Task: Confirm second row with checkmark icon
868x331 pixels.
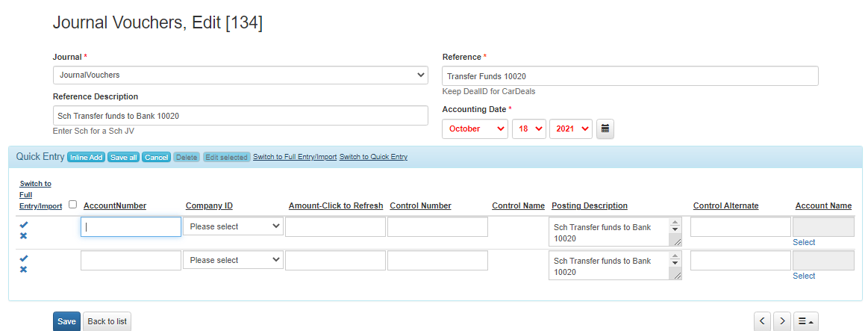Action: [23, 259]
